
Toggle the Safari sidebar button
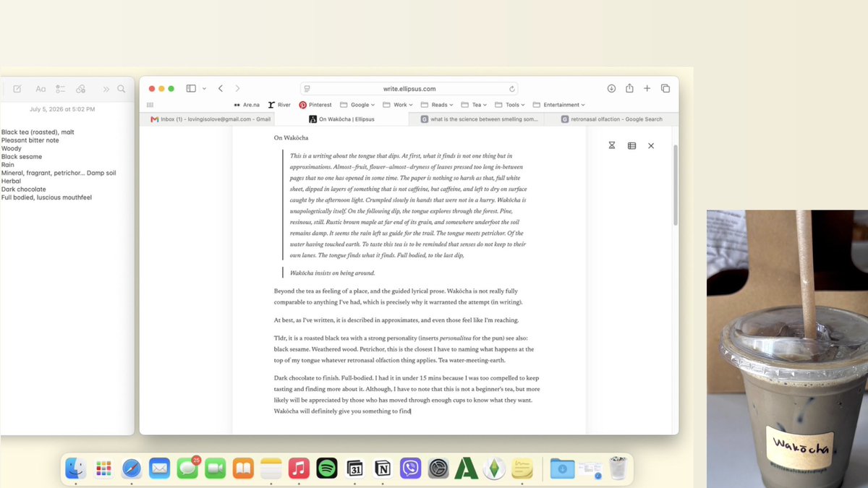tap(191, 88)
